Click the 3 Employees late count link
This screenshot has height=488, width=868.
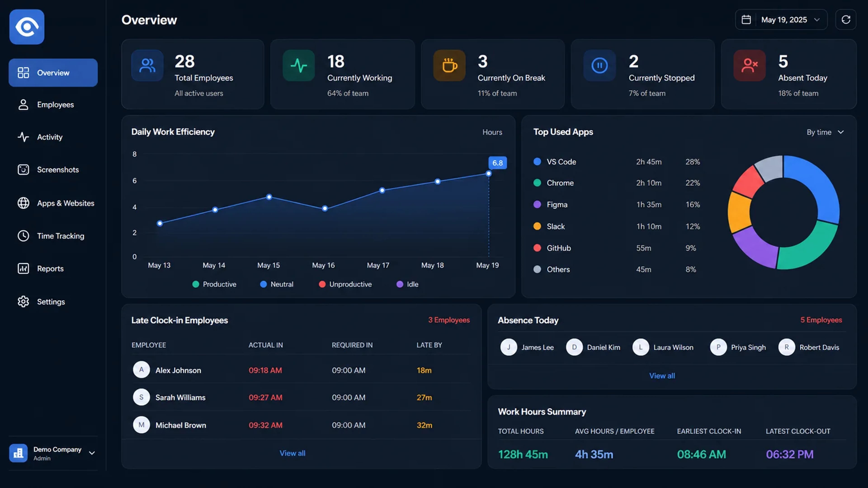click(449, 320)
